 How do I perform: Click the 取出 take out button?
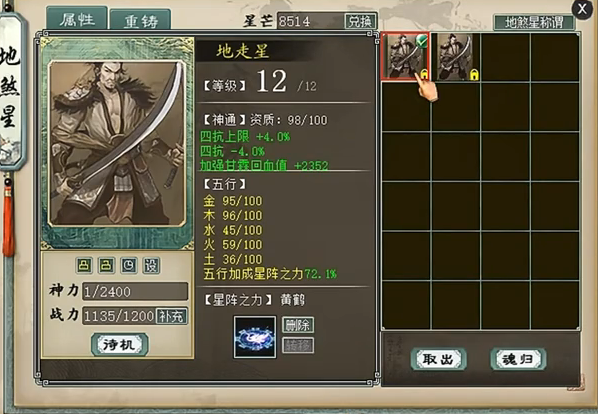click(x=438, y=359)
